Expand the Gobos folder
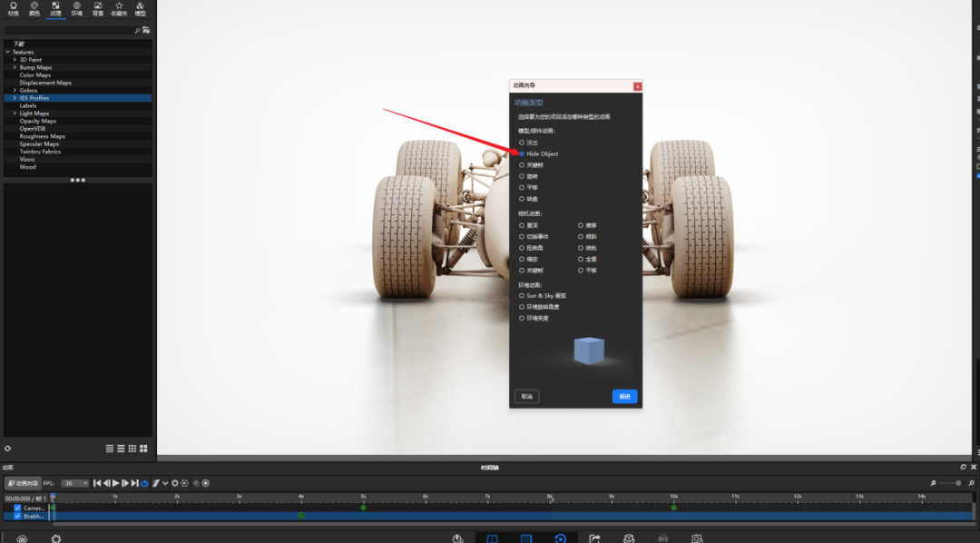Screen dimensions: 980x543 [x=15, y=90]
